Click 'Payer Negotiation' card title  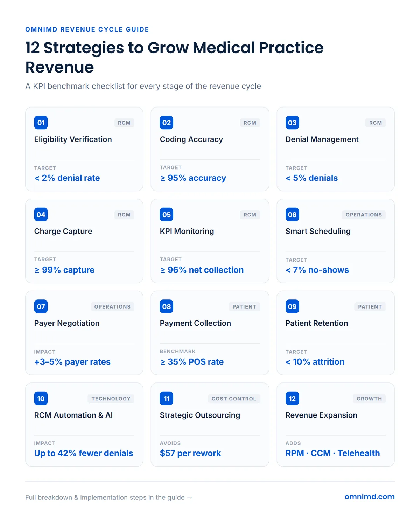coord(67,323)
